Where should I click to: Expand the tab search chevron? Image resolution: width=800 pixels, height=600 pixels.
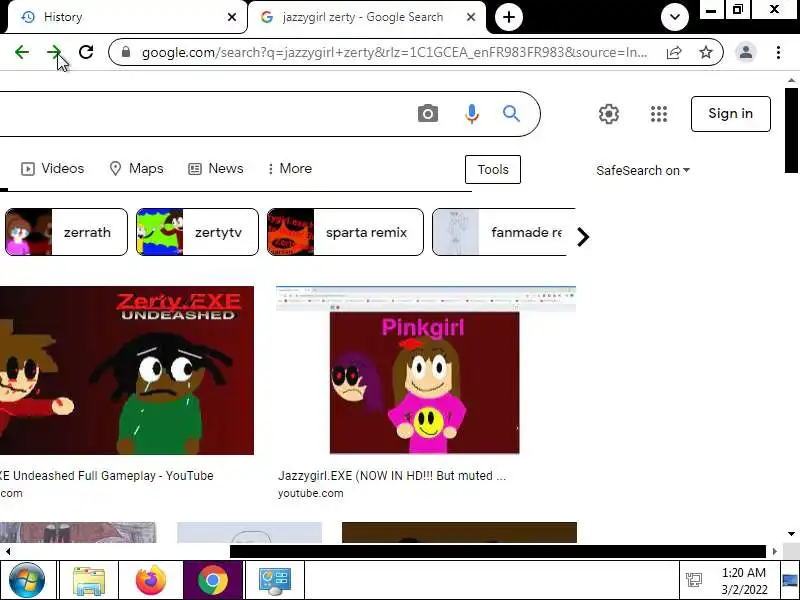(x=674, y=17)
